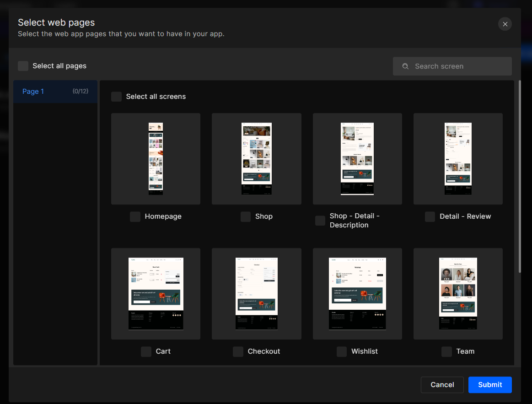Check the Homepage screen checkbox
The image size is (532, 404).
(135, 216)
